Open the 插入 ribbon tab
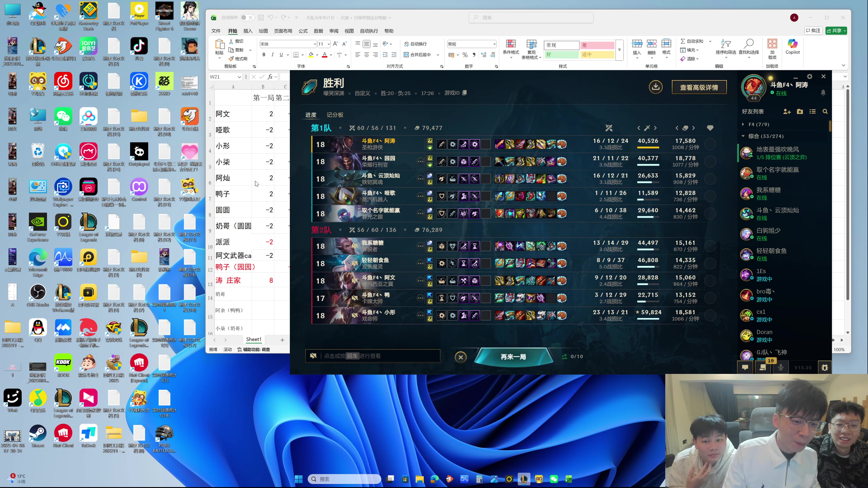The image size is (868, 488). [x=248, y=31]
